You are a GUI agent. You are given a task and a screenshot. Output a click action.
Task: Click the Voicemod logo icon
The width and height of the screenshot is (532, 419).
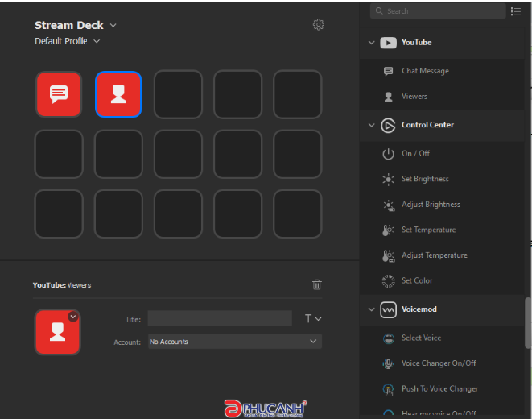(x=388, y=309)
